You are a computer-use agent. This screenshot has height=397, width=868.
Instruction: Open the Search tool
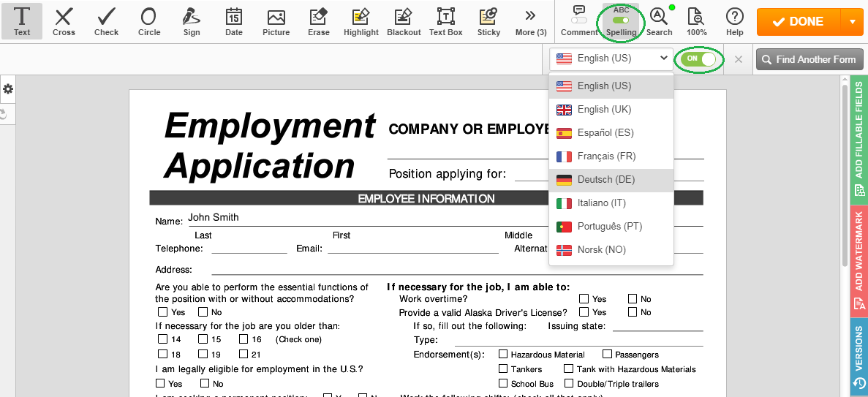pyautogui.click(x=659, y=22)
